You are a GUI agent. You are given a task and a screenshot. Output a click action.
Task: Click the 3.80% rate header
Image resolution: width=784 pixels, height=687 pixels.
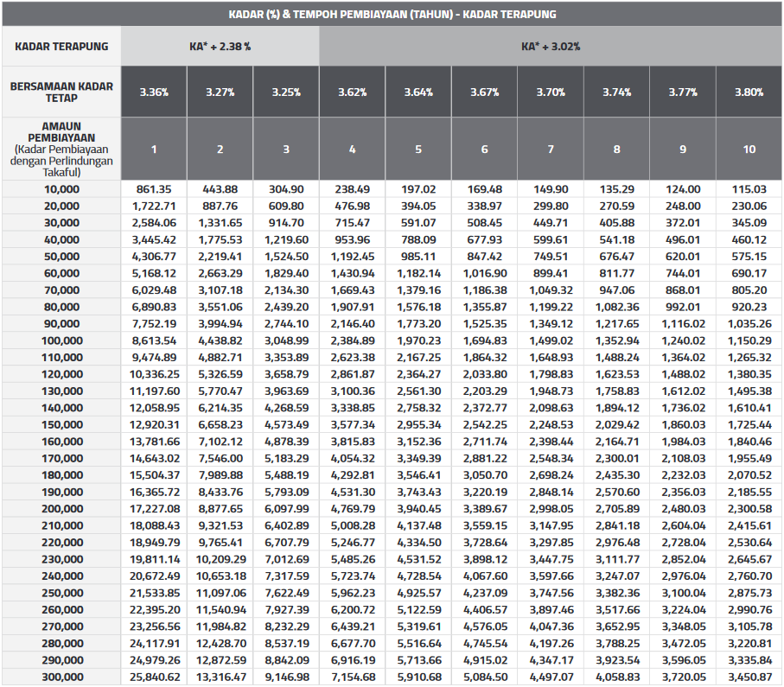pyautogui.click(x=749, y=90)
